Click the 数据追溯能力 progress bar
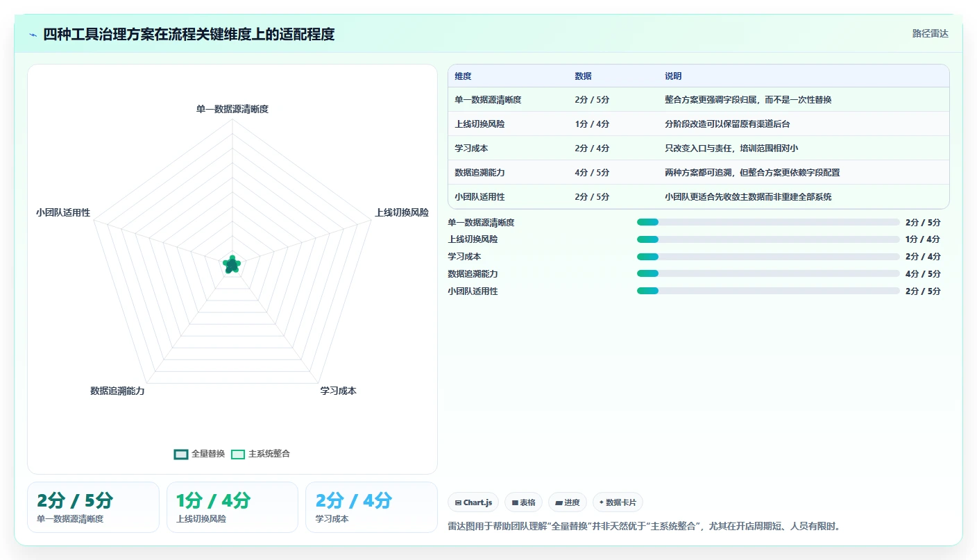 click(768, 273)
